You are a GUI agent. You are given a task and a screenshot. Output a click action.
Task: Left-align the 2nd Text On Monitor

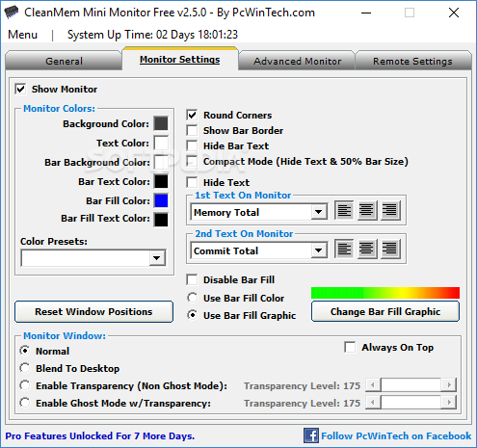[x=344, y=250]
